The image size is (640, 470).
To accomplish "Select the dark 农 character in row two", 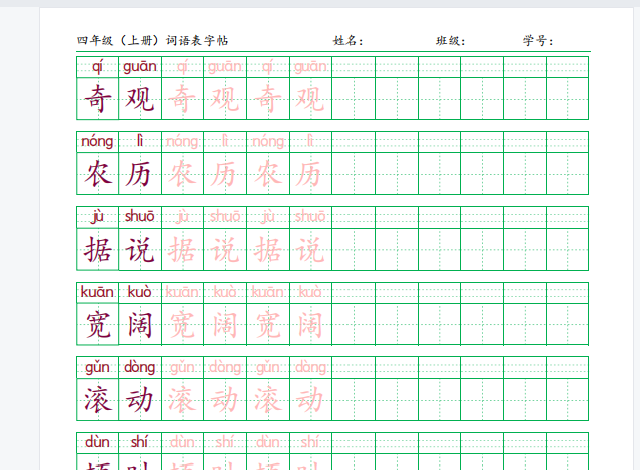I will 98,173.
